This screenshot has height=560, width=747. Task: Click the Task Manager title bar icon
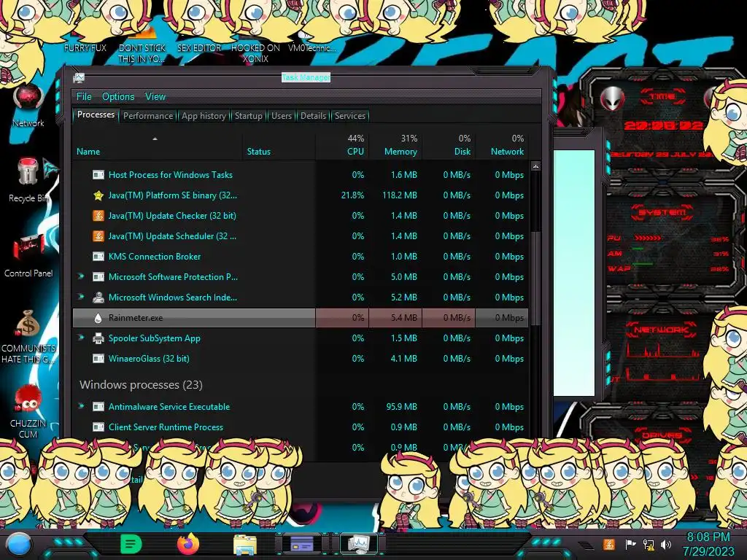coord(79,77)
